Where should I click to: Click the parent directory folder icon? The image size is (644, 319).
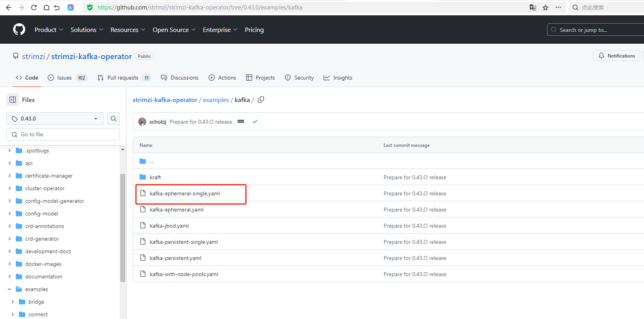(143, 161)
